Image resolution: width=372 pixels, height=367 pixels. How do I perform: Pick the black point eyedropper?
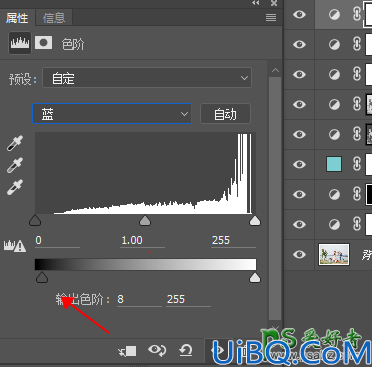[x=15, y=143]
